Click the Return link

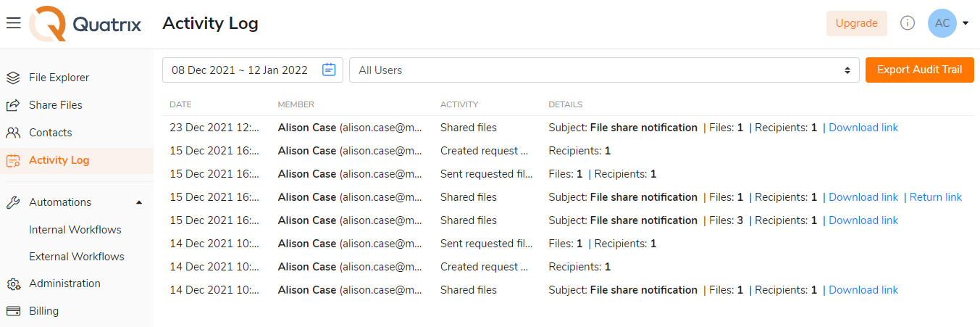click(935, 197)
